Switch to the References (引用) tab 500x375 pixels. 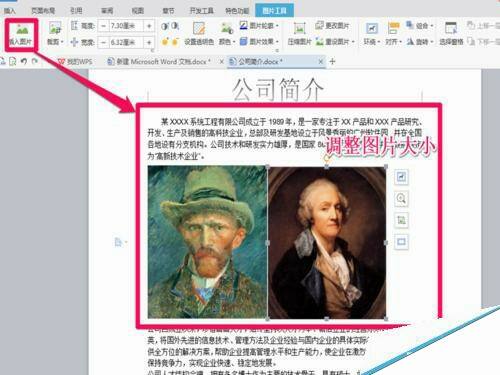click(76, 11)
